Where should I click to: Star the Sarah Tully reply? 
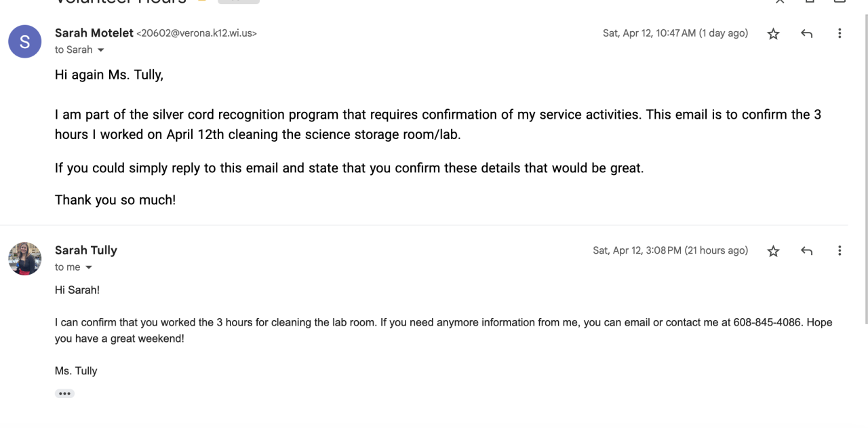pyautogui.click(x=773, y=251)
